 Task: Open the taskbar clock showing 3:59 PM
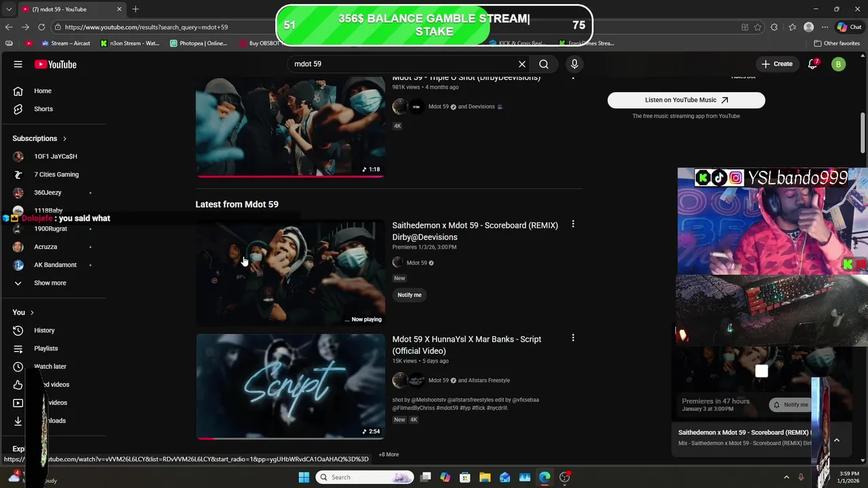[849, 477]
